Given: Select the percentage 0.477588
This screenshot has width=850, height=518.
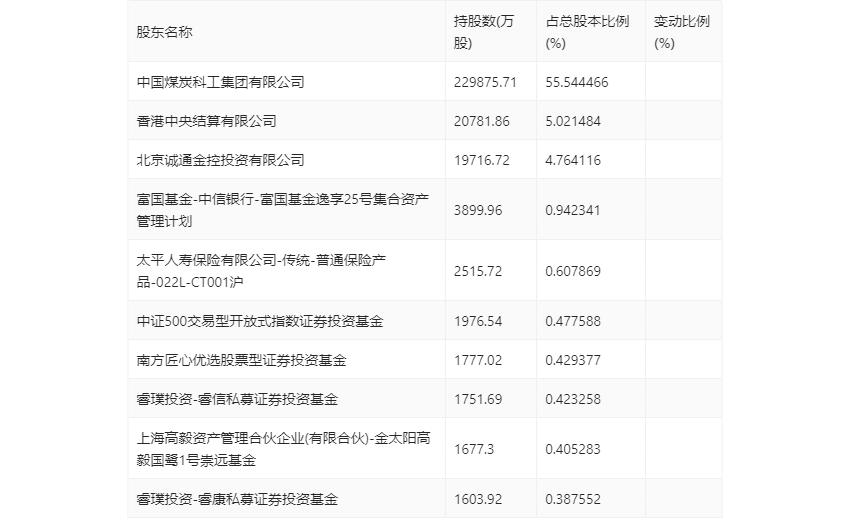Looking at the screenshot, I should [573, 321].
